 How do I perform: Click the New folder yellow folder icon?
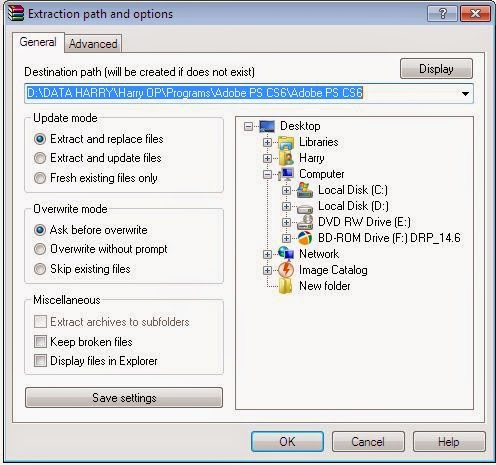286,286
